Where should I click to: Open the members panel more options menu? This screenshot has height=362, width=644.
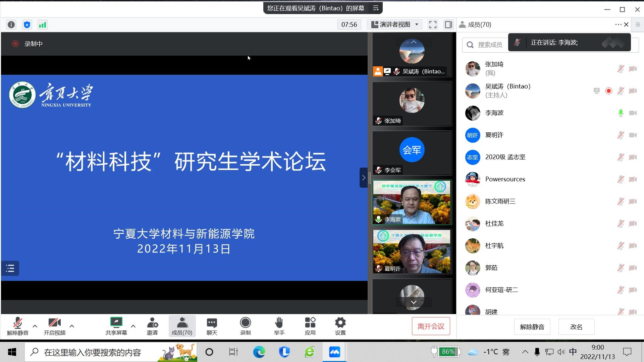[x=618, y=24]
